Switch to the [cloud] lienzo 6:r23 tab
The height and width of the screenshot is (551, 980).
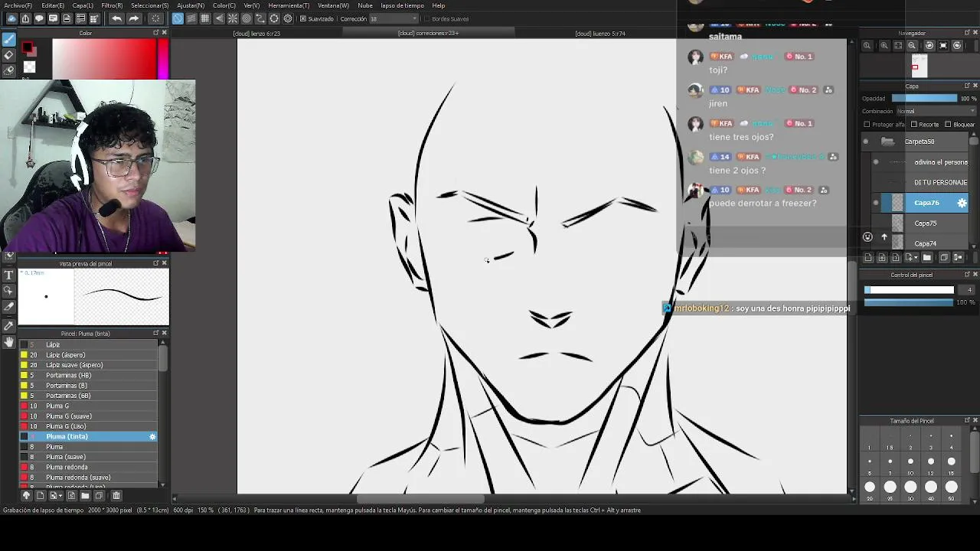pyautogui.click(x=256, y=34)
